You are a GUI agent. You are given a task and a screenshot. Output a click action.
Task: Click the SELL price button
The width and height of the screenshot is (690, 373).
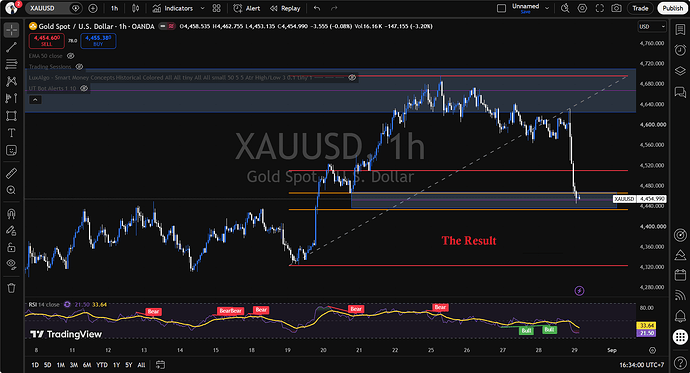pyautogui.click(x=47, y=41)
